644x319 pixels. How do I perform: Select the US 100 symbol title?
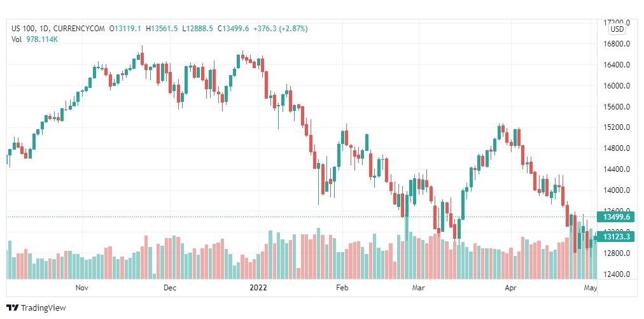coord(23,29)
